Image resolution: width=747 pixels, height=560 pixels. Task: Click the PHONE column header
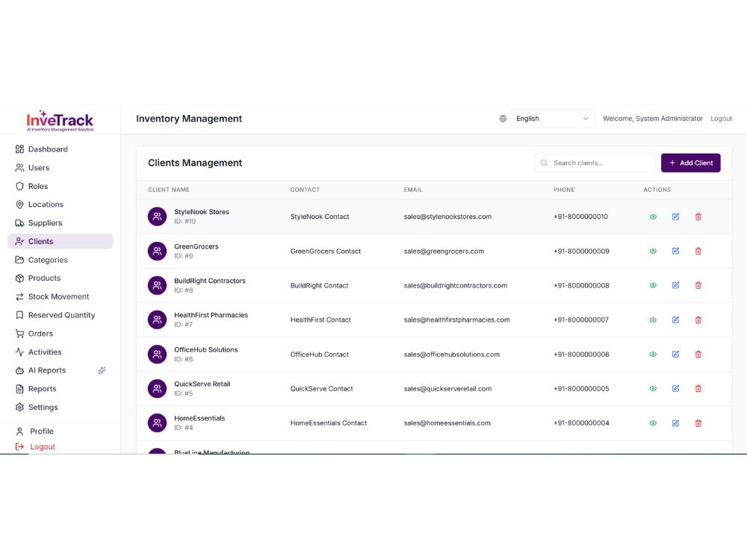563,190
